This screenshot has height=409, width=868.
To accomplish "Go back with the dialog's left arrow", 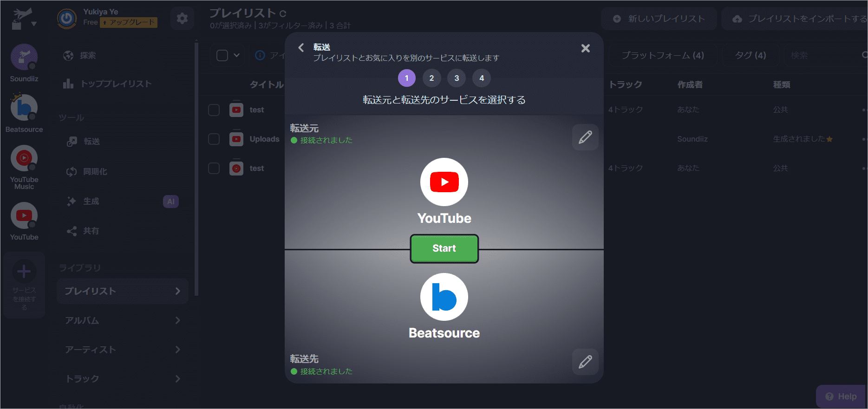I will coord(301,47).
